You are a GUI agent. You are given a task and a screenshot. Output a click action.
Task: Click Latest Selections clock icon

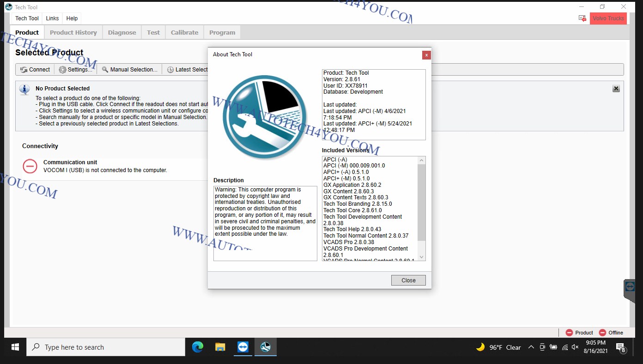coord(170,70)
